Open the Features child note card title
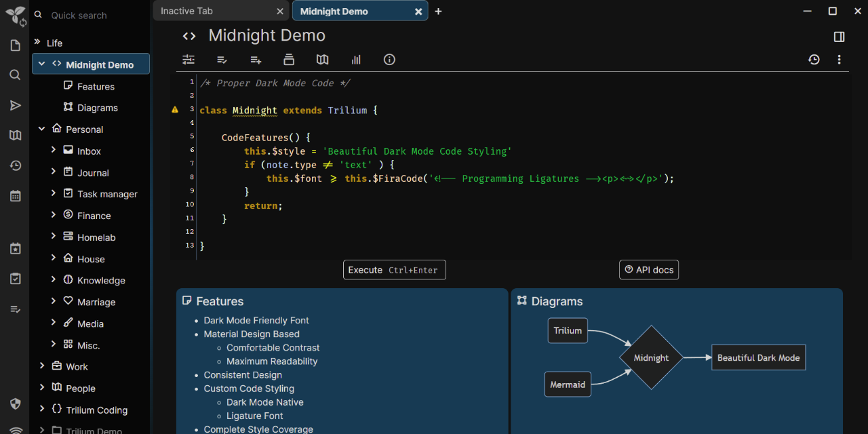The width and height of the screenshot is (868, 434). (x=220, y=301)
